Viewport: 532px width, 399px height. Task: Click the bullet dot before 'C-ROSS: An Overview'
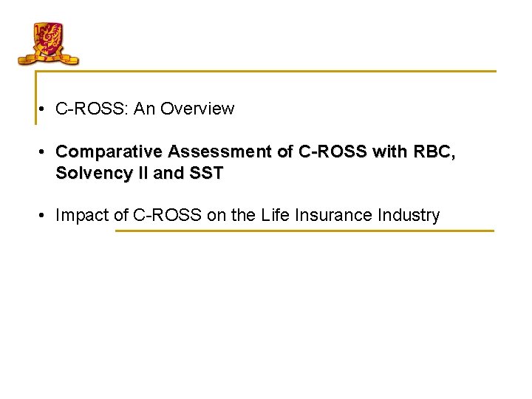(41, 109)
